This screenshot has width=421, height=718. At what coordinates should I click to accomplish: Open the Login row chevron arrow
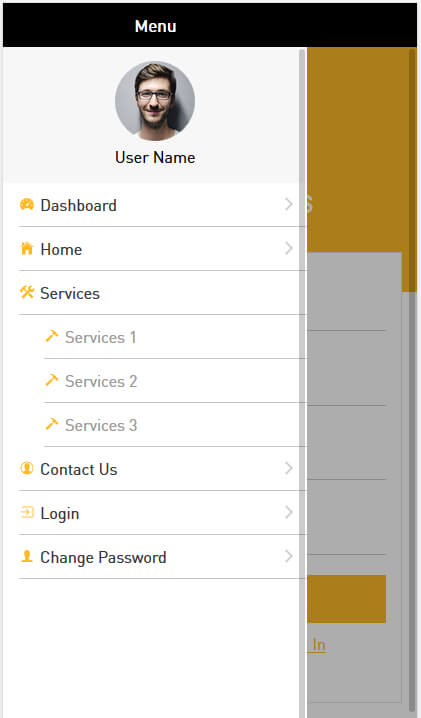[289, 512]
